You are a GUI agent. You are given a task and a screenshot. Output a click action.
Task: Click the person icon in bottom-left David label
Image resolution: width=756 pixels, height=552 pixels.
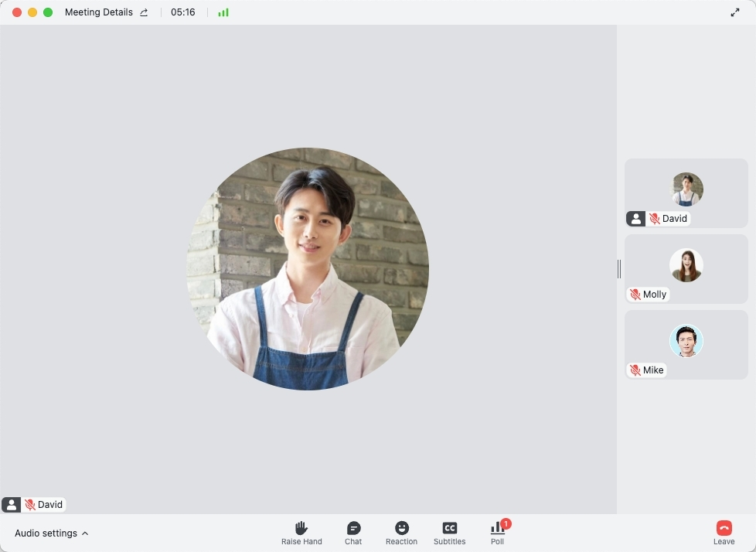(x=11, y=505)
